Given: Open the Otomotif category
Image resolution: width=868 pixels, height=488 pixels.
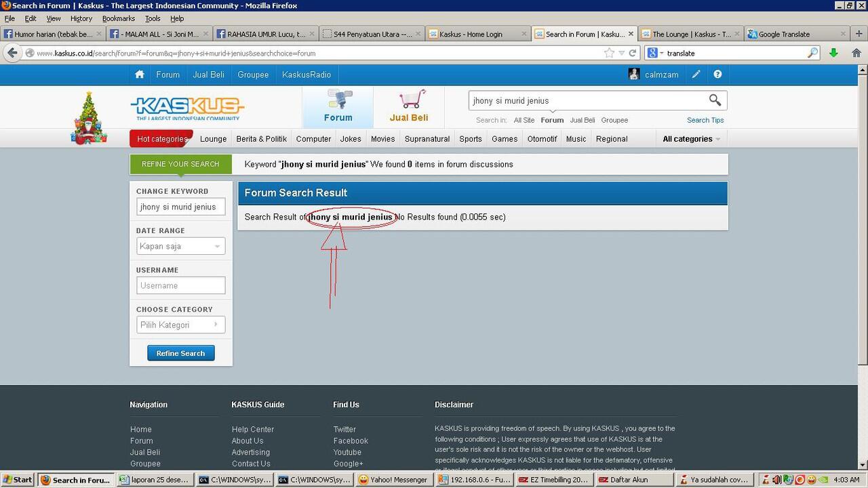Looking at the screenshot, I should [x=542, y=139].
